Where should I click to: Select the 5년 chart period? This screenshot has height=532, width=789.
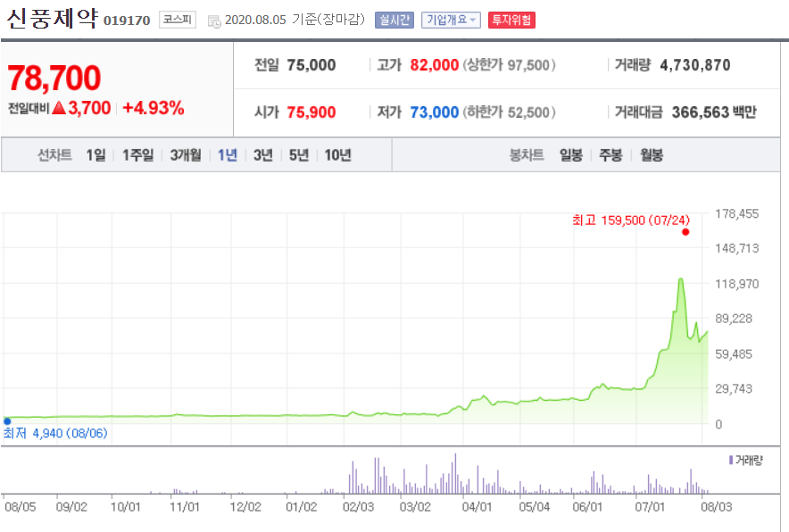pyautogui.click(x=298, y=155)
